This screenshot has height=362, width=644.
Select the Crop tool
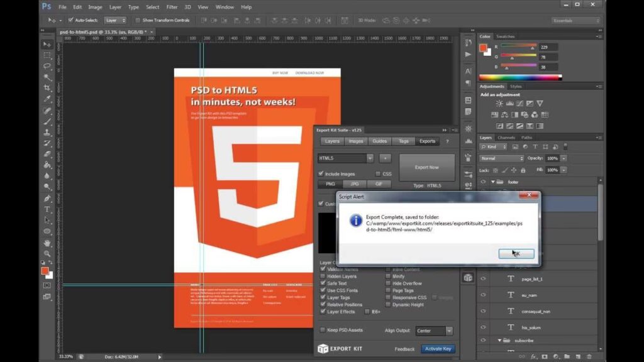pyautogui.click(x=47, y=88)
